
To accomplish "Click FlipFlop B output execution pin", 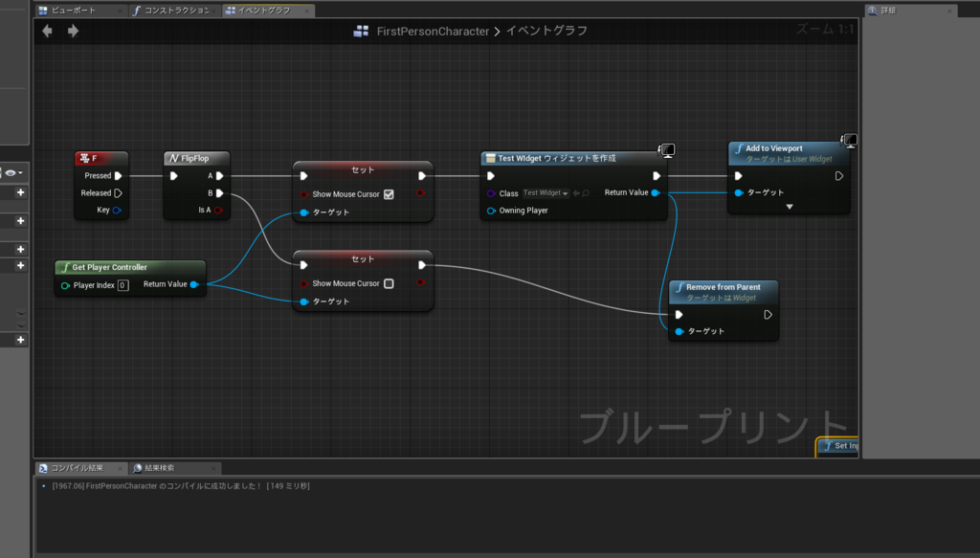I will (x=219, y=193).
